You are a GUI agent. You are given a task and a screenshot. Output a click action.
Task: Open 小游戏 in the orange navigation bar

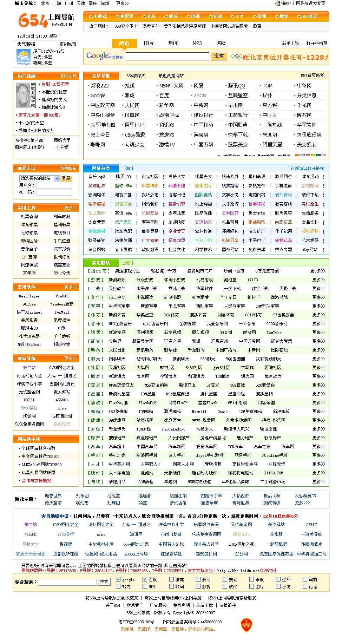(x=98, y=17)
